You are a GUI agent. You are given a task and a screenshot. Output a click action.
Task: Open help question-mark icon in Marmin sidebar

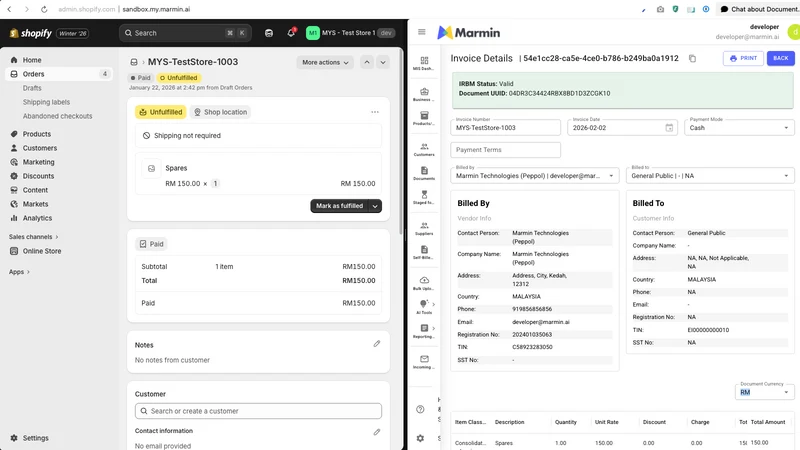pyautogui.click(x=420, y=409)
